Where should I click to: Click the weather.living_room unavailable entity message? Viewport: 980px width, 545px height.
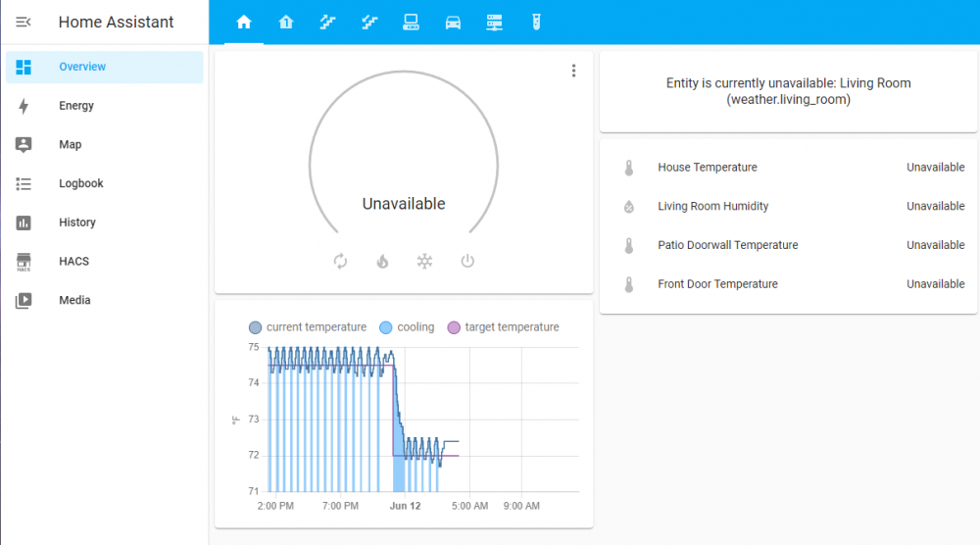[x=788, y=91]
